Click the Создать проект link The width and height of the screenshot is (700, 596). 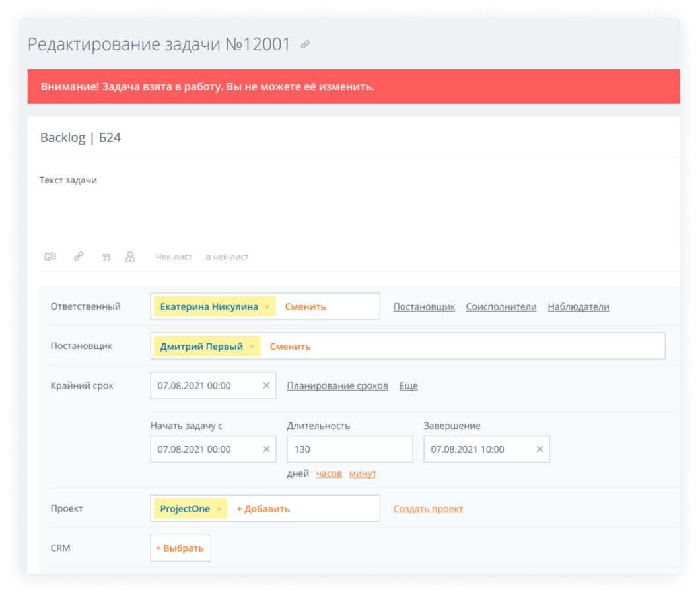point(428,509)
